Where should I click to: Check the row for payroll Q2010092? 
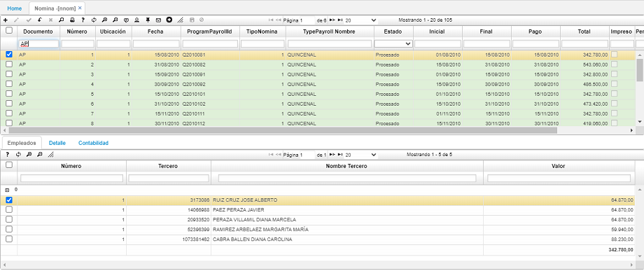click(x=9, y=84)
